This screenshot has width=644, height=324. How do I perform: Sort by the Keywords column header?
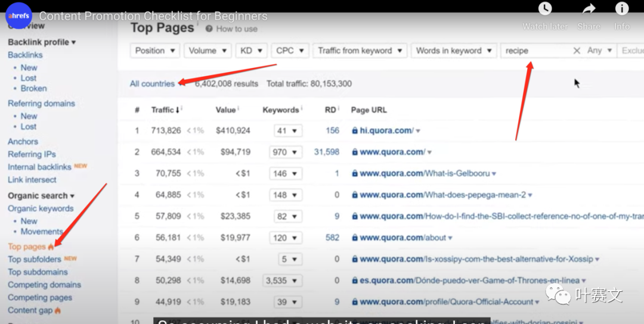(281, 110)
